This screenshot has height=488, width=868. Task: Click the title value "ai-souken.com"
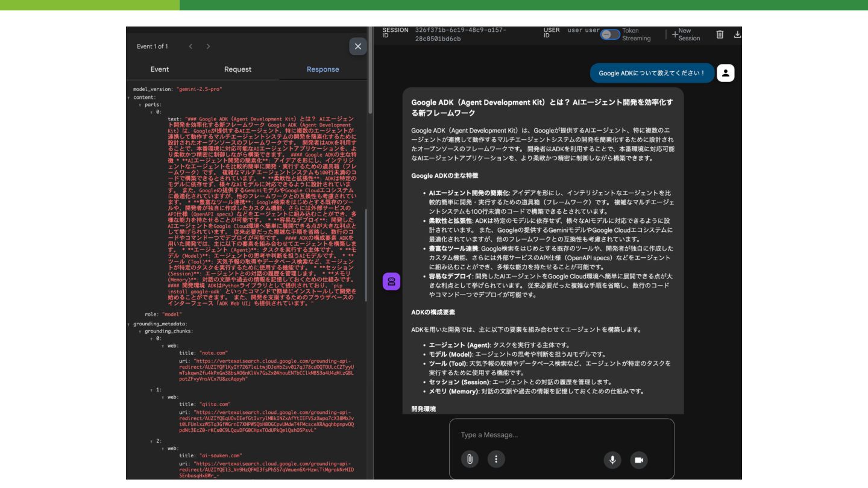click(x=221, y=455)
